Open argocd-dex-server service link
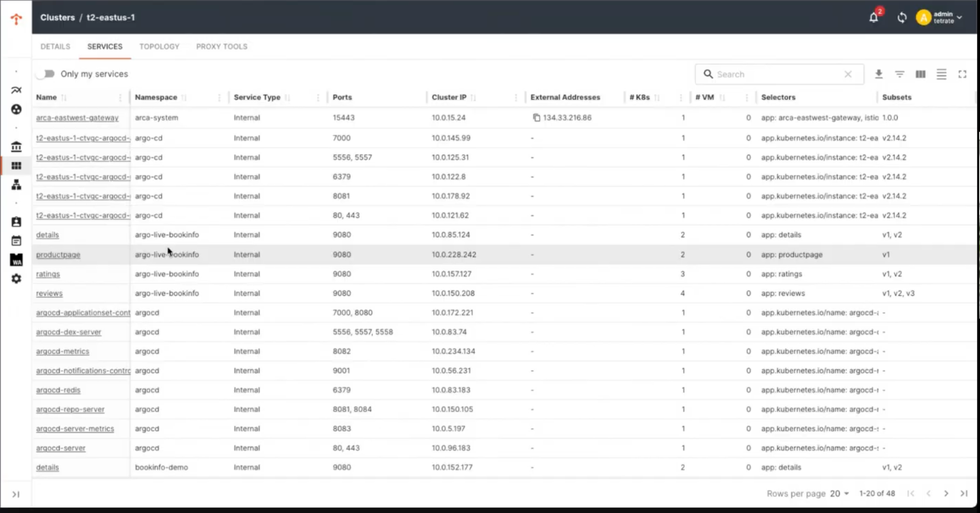 [x=69, y=332]
